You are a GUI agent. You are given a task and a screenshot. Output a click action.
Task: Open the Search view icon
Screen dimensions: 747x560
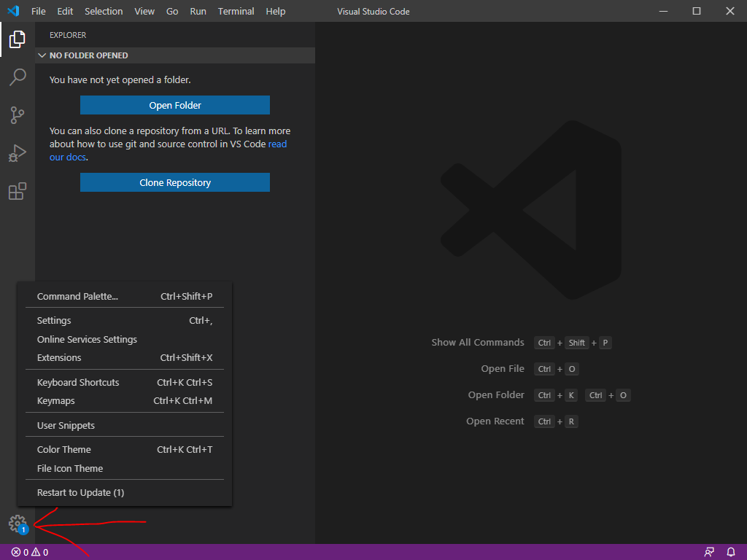click(x=18, y=77)
